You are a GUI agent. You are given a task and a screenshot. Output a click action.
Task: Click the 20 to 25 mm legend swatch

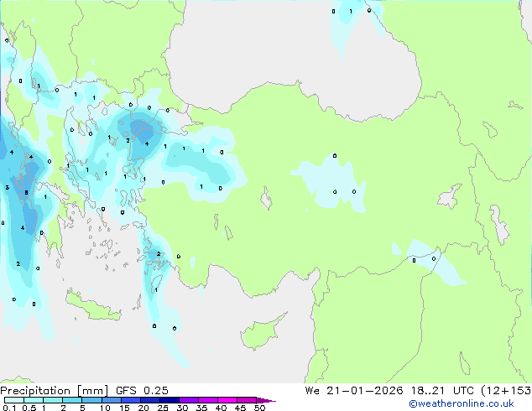(149, 400)
